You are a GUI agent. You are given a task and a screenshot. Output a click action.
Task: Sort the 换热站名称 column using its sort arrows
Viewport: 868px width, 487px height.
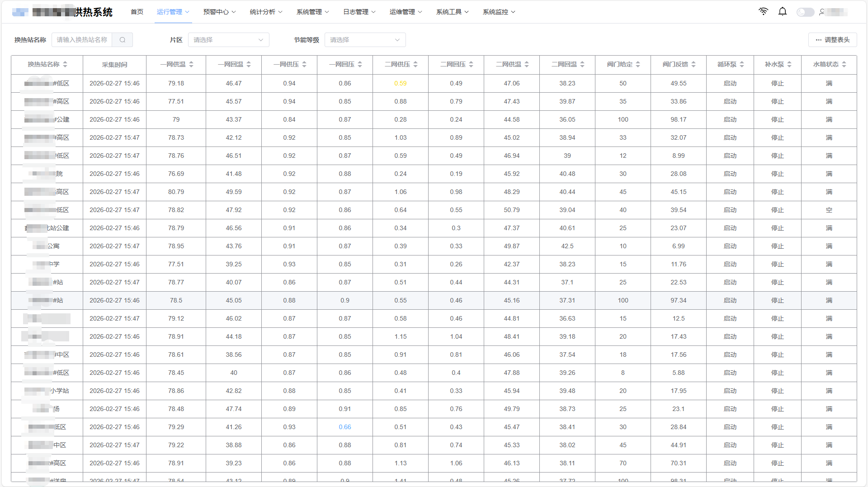tap(66, 64)
